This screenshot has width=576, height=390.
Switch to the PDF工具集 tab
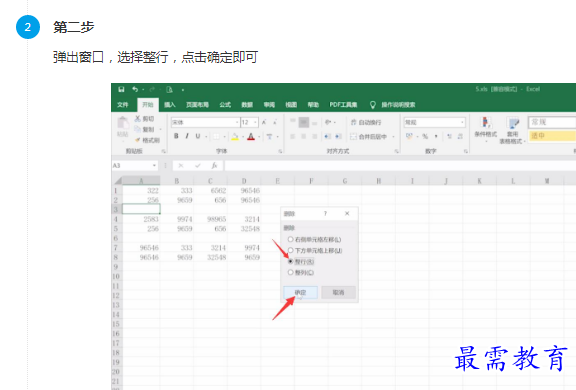pos(343,105)
